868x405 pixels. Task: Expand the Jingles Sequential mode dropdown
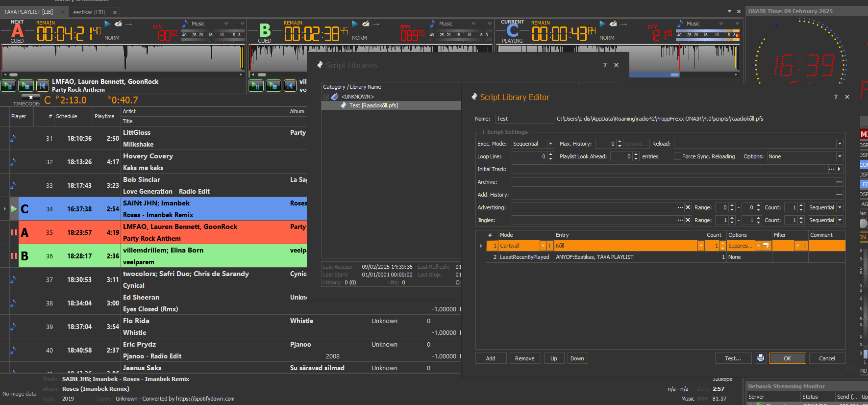tap(839, 220)
